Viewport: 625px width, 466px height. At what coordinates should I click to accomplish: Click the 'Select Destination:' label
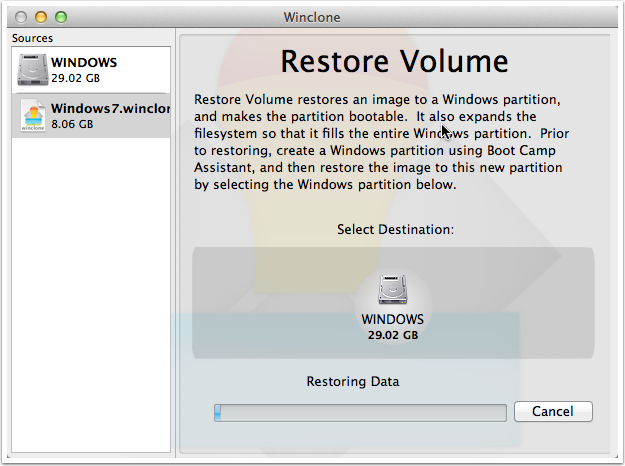point(395,230)
